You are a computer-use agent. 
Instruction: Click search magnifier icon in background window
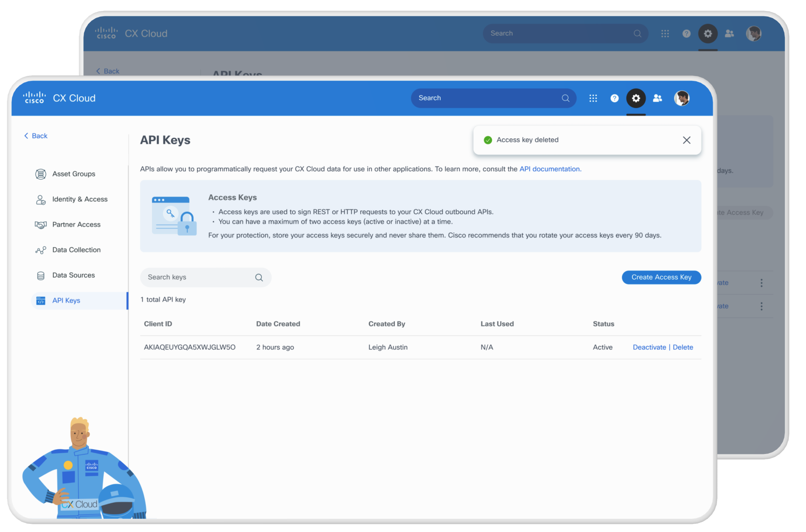coord(637,34)
